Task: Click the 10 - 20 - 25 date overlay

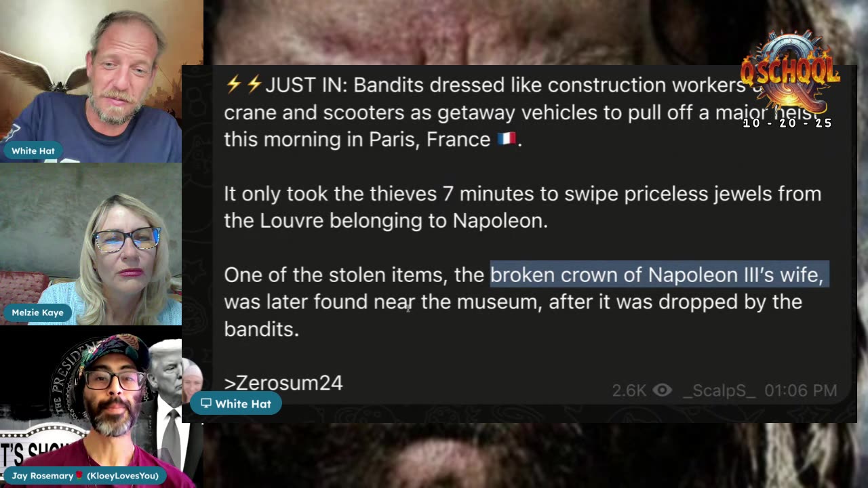Action: click(787, 123)
